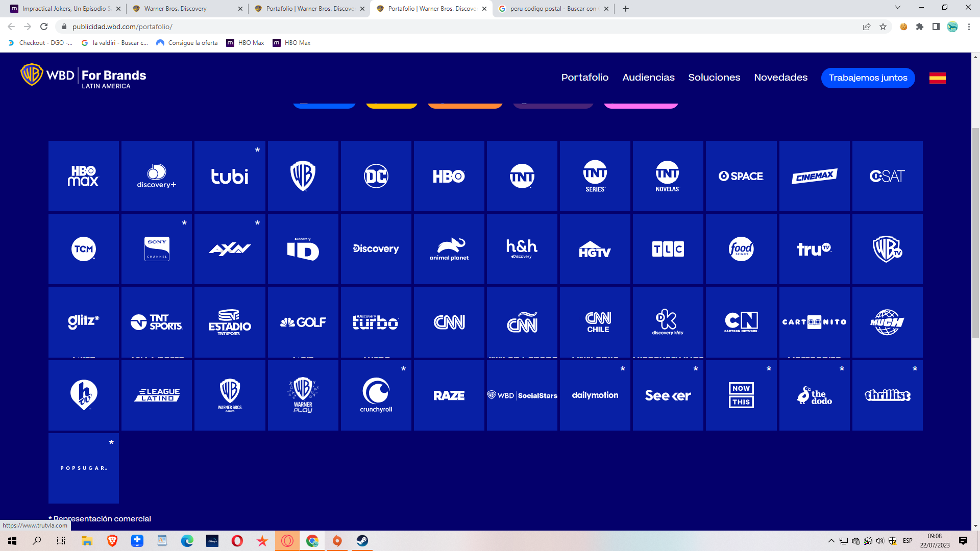
Task: Open the Popsugar brand tile
Action: 84,468
